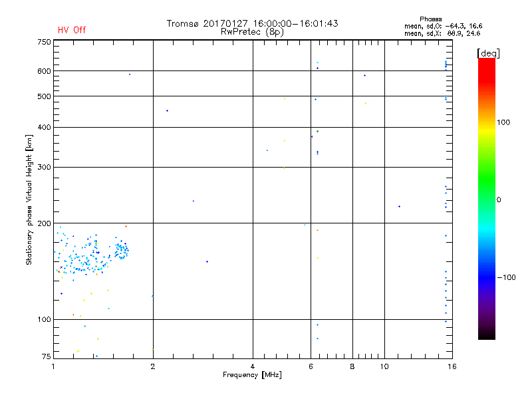Click the 'RwPretec (8p)' subtitle
Image resolution: width=532 pixels, height=399 pixels.
pyautogui.click(x=252, y=32)
